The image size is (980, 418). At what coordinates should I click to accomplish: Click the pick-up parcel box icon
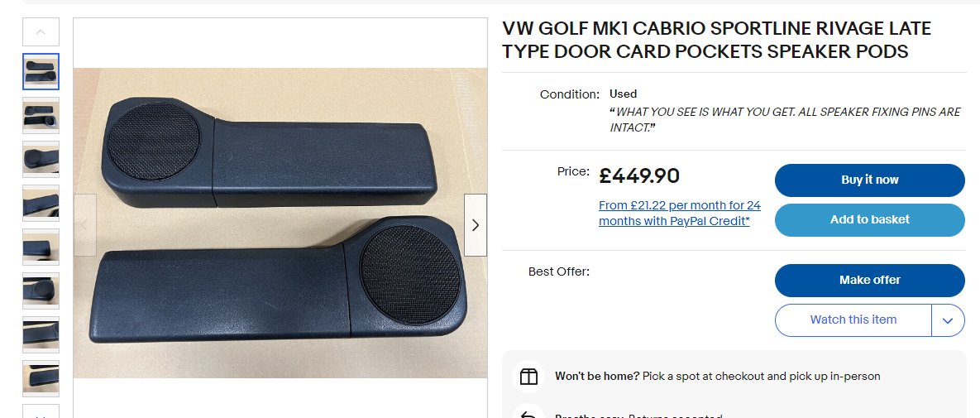pos(528,376)
